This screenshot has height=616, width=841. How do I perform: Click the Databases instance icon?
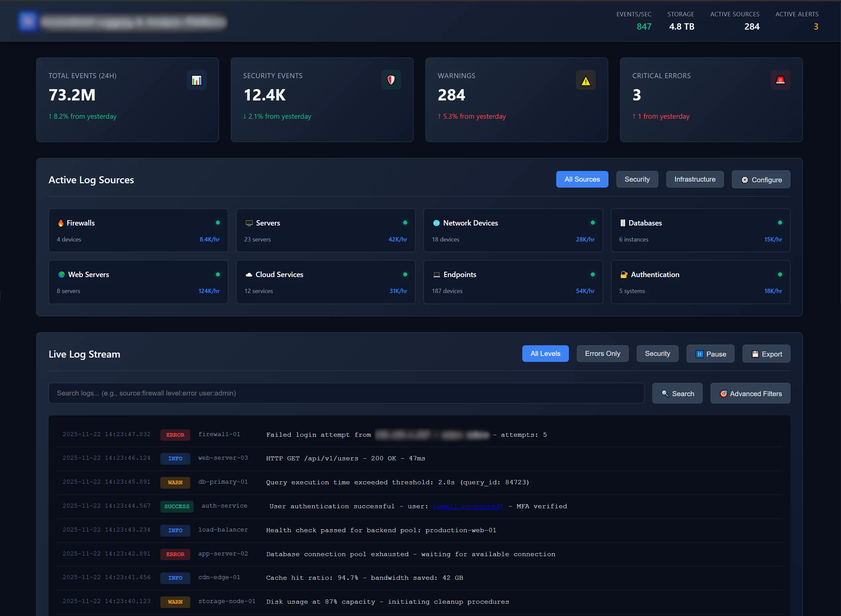point(623,223)
